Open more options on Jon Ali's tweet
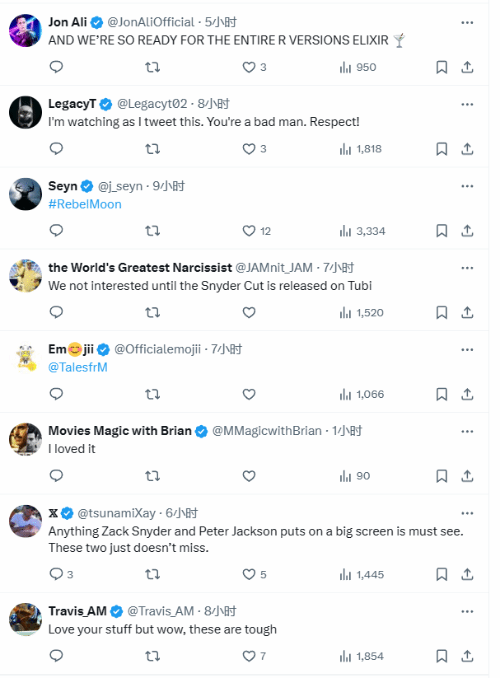500x678 pixels. [467, 22]
